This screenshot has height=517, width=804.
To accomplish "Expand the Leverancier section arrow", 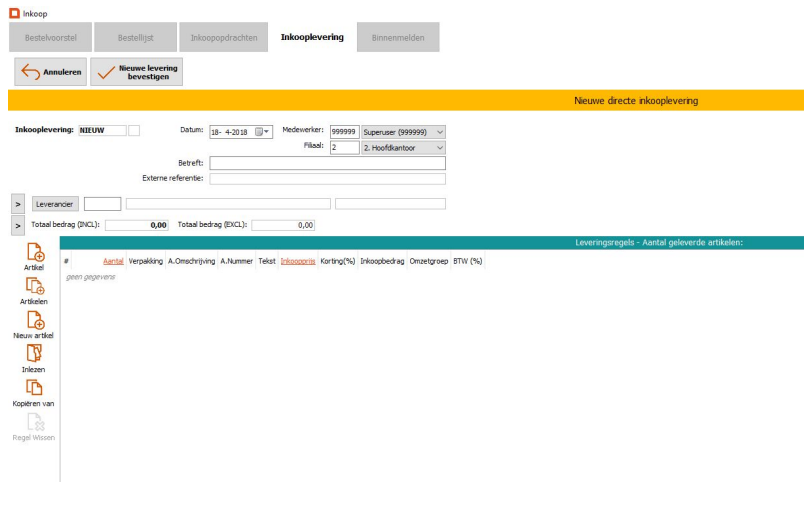I will pyautogui.click(x=18, y=204).
